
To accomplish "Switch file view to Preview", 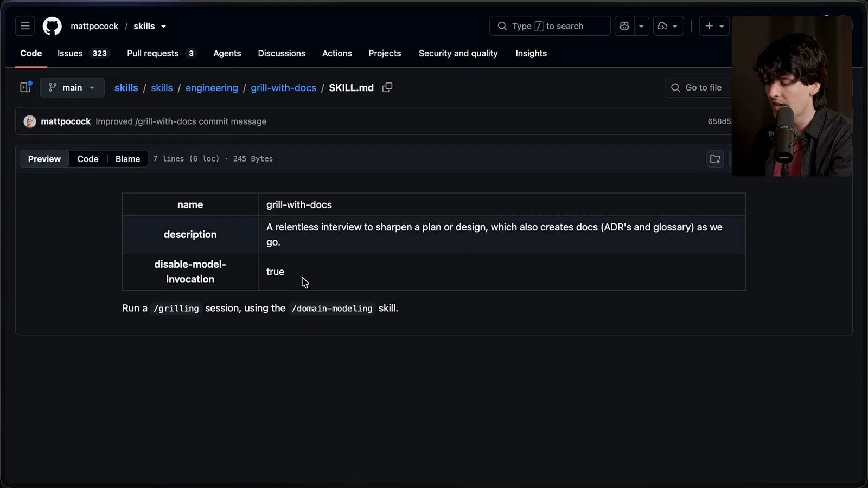I will [x=44, y=159].
